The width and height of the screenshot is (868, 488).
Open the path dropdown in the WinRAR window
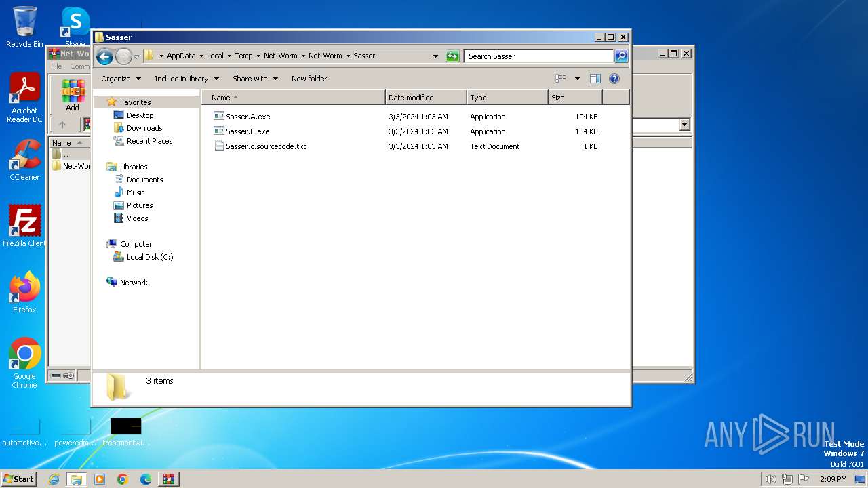click(x=684, y=125)
